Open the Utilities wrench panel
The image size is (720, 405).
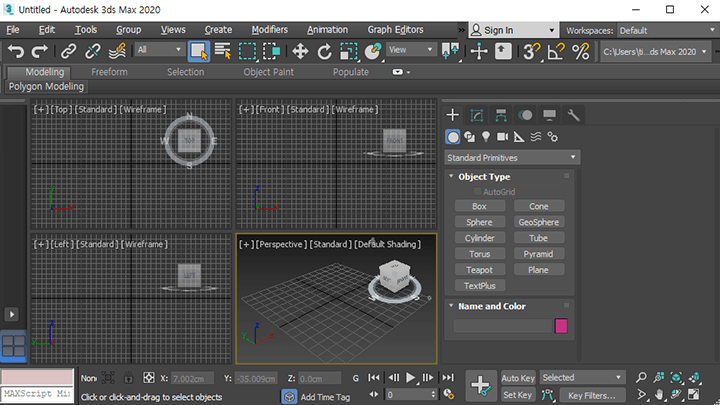point(574,115)
